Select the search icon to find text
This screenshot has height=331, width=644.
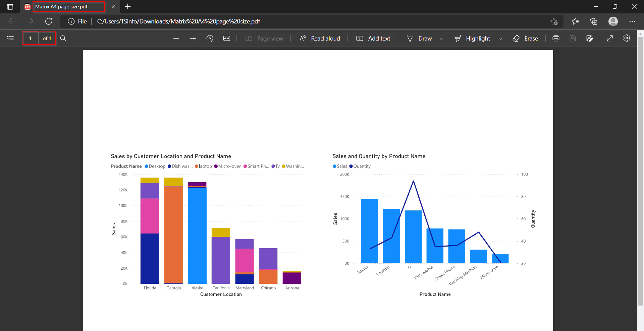(x=63, y=38)
